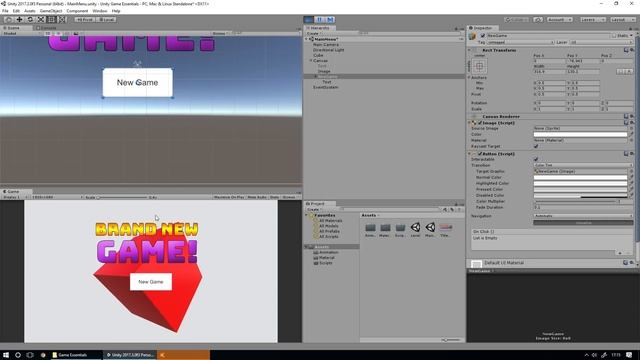This screenshot has width=640, height=360.
Task: Click the Image Color swatch
Action: tap(580, 134)
